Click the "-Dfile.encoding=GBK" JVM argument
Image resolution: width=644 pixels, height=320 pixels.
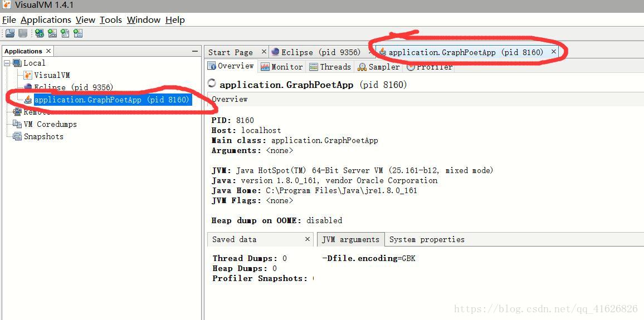[369, 258]
